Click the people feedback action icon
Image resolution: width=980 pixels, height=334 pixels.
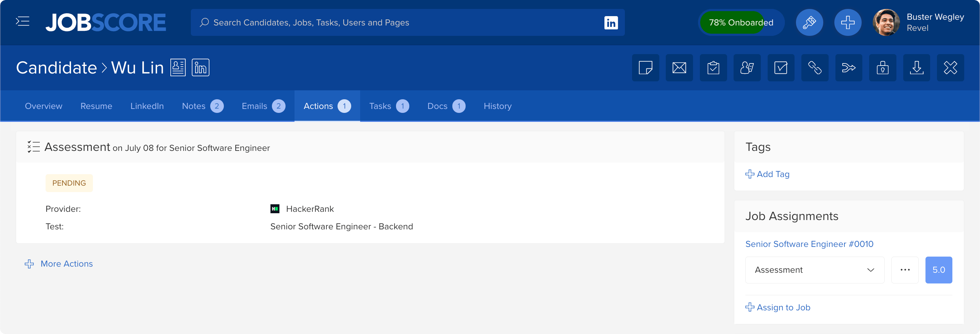tap(747, 68)
